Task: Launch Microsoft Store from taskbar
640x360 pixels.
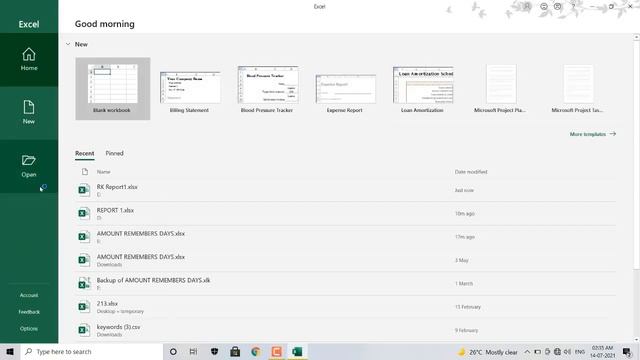Action: [x=235, y=351]
